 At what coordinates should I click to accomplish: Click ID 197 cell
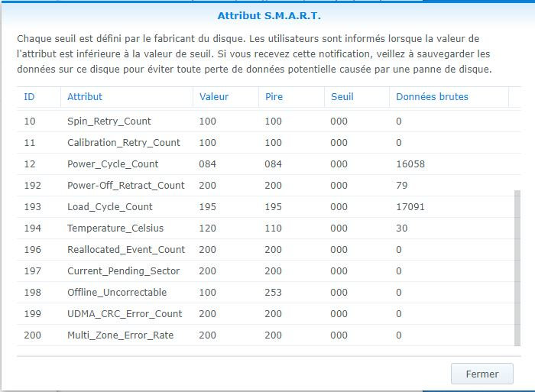tap(32, 271)
